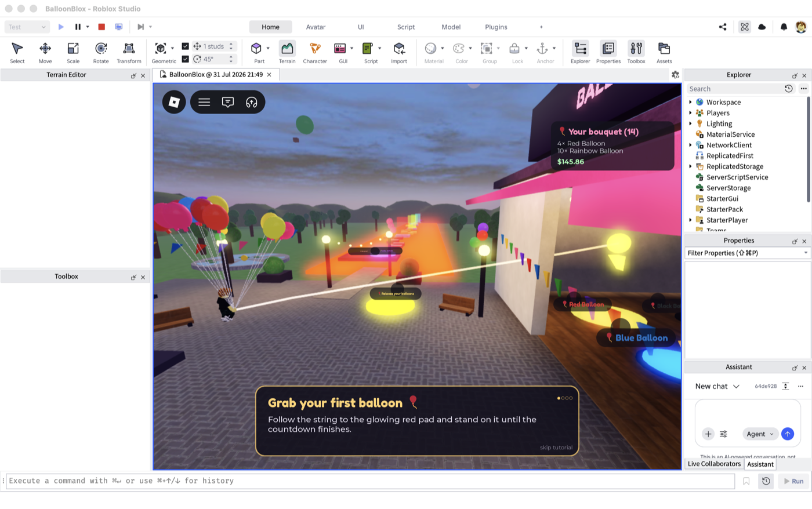812x509 pixels.
Task: Open the Assets manager
Action: coord(664,52)
